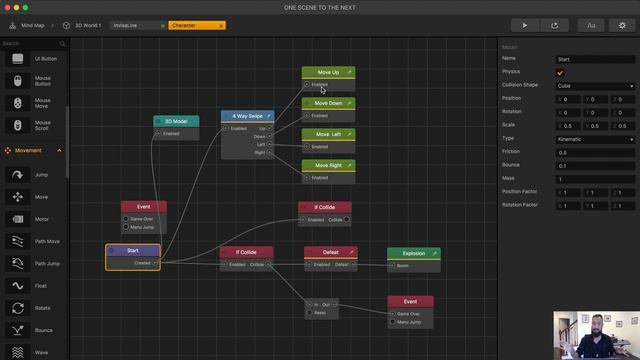Toggle Menu Jump port on left Event node

pyautogui.click(x=126, y=227)
